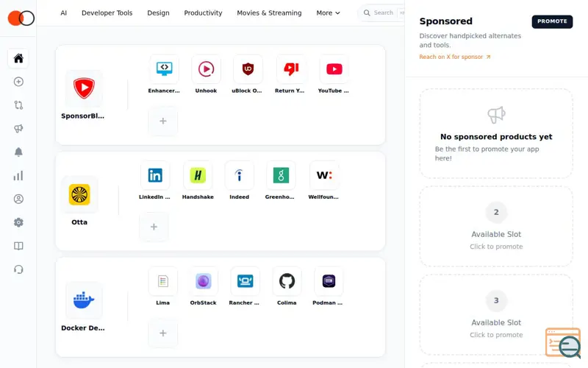Click the "SponsorBl..." name label
Viewport: 588px width, 368px height.
point(83,116)
